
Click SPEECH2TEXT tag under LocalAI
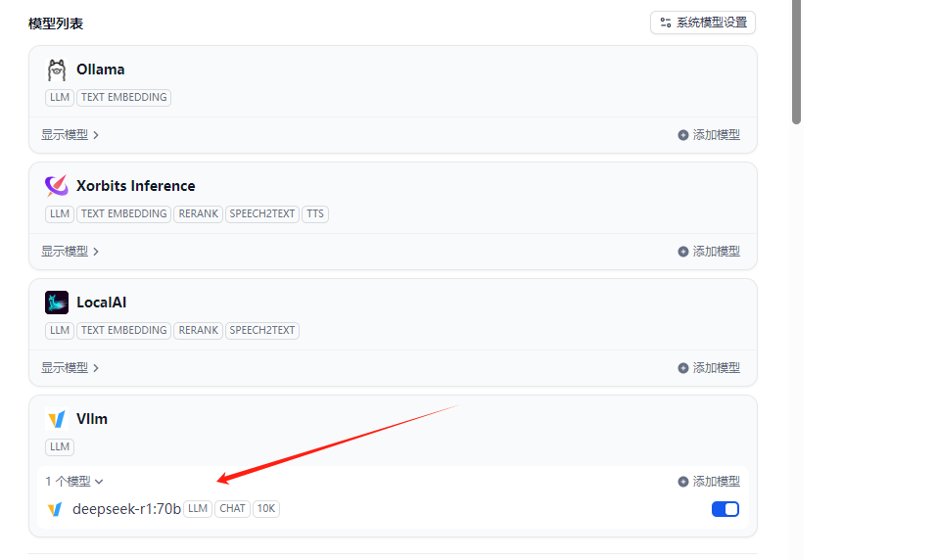click(x=262, y=330)
